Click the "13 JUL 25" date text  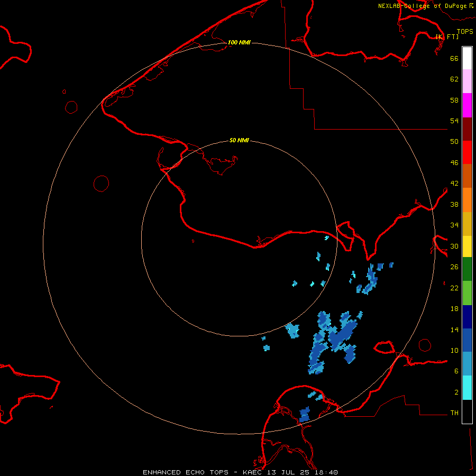[290, 472]
